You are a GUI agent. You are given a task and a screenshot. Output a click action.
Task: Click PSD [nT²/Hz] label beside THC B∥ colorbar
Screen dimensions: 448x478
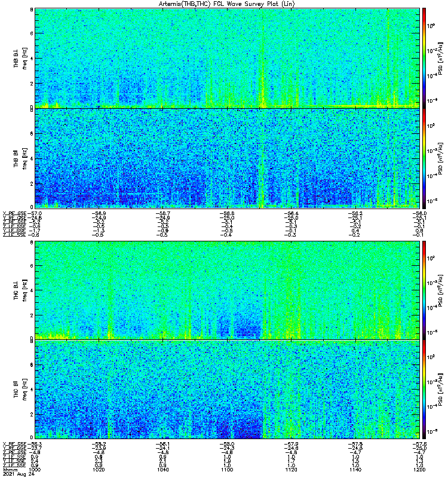[440, 390]
